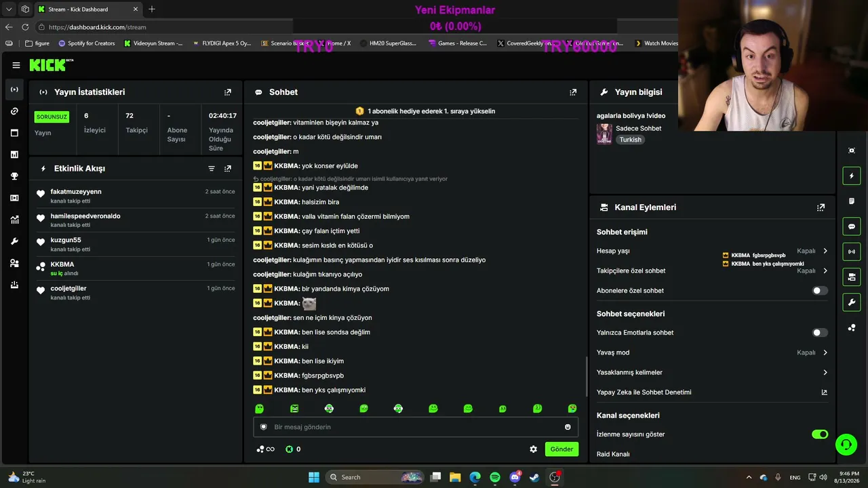Reload the browser page
The height and width of the screenshot is (488, 868).
(25, 27)
